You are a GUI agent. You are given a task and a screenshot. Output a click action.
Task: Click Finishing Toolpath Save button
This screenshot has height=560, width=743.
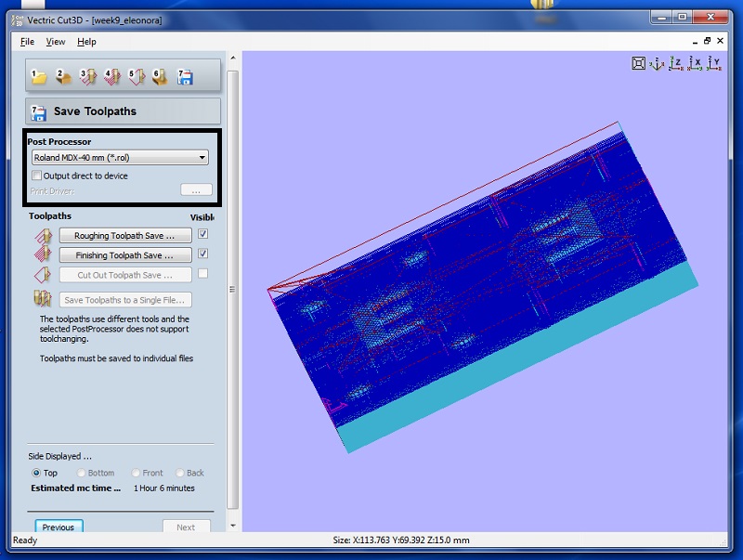[125, 255]
